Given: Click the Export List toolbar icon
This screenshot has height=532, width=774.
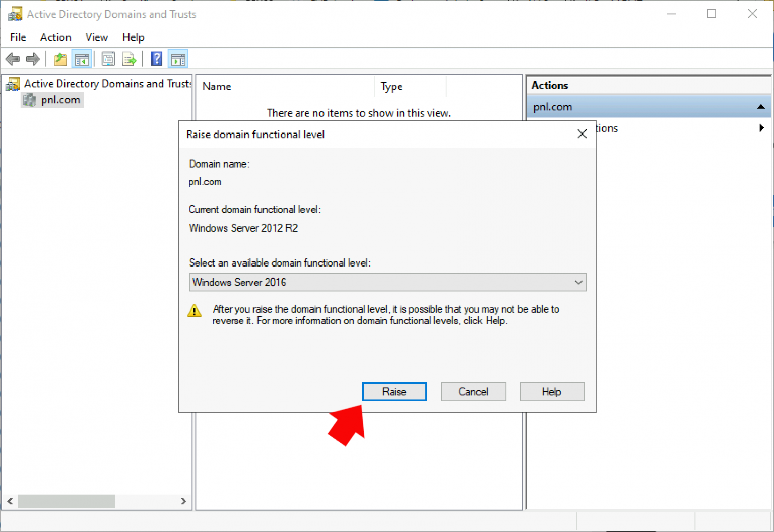Looking at the screenshot, I should pos(129,59).
